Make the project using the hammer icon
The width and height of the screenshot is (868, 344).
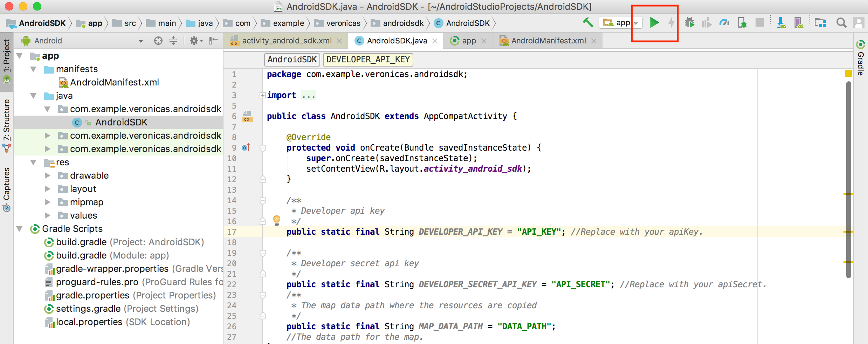coord(588,22)
